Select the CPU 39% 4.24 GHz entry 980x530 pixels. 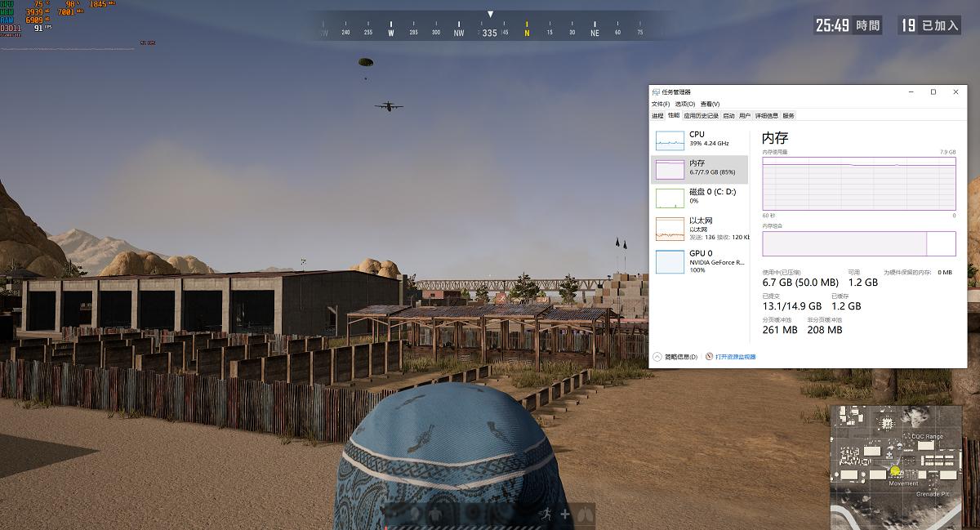point(700,140)
